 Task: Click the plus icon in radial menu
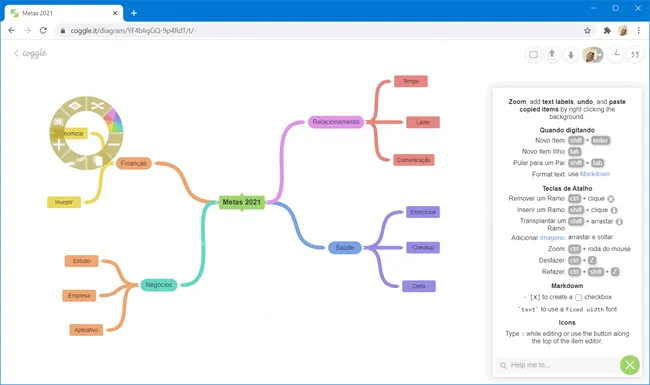tap(59, 145)
